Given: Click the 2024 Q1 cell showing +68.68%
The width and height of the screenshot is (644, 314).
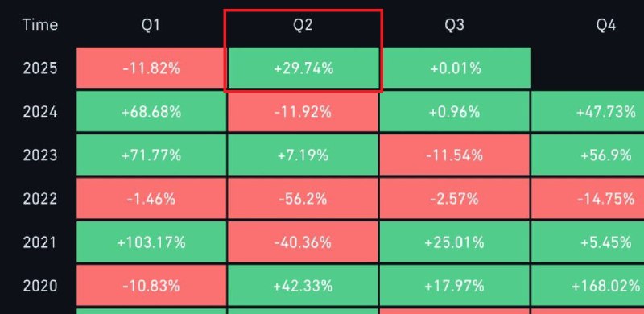Looking at the screenshot, I should pyautogui.click(x=151, y=111).
